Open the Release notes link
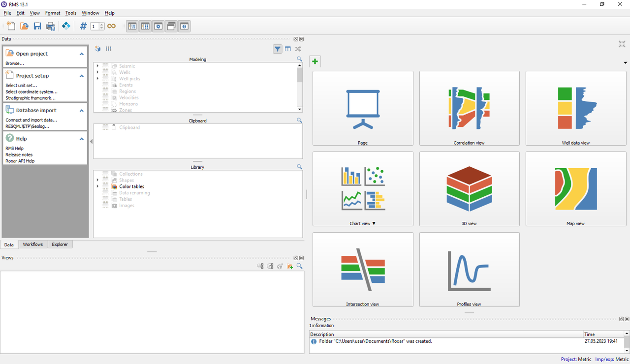This screenshot has width=630, height=364. [19, 154]
